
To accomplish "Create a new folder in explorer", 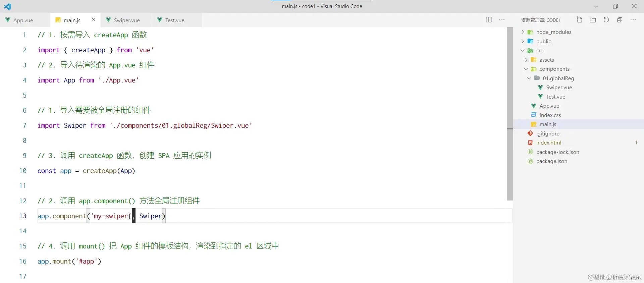I will click(x=593, y=20).
